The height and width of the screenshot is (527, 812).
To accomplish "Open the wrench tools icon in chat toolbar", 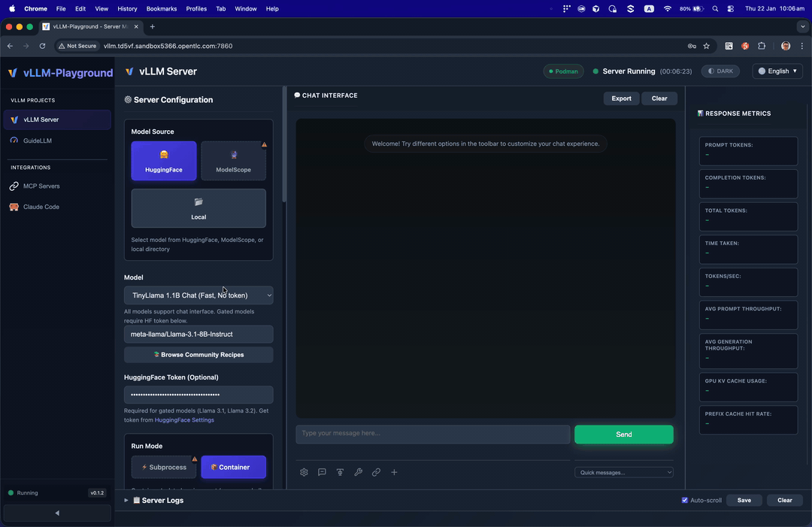I will click(359, 472).
